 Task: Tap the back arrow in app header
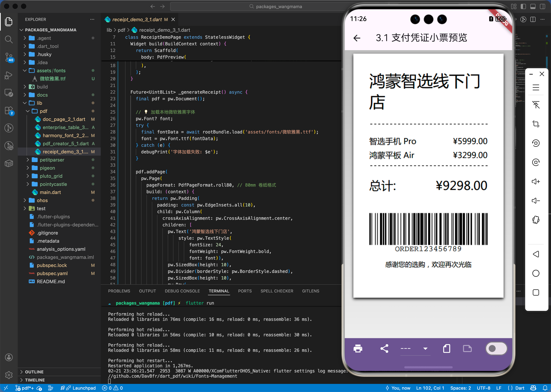pyautogui.click(x=357, y=38)
